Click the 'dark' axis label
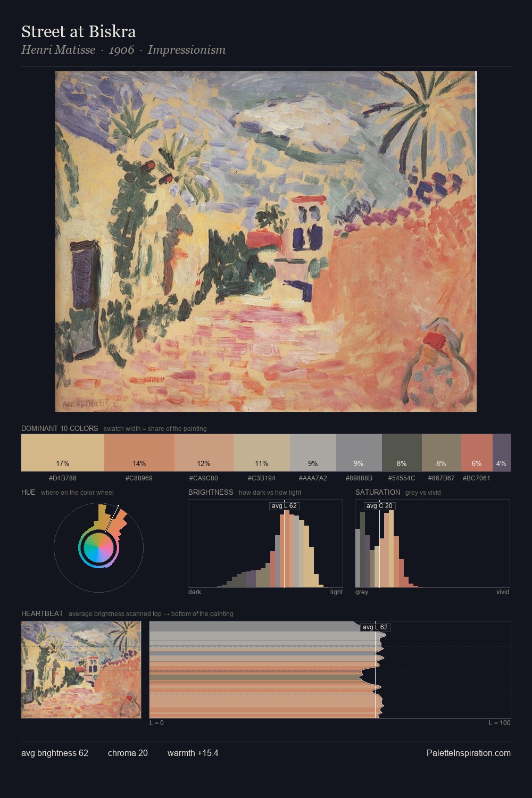532x798 pixels. 195,592
